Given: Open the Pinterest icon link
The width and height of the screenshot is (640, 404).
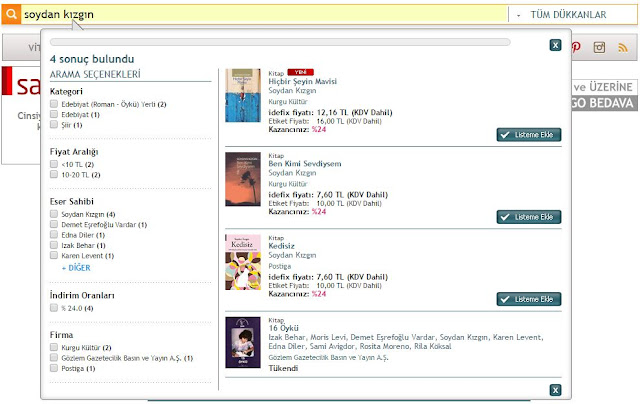Looking at the screenshot, I should tap(576, 47).
